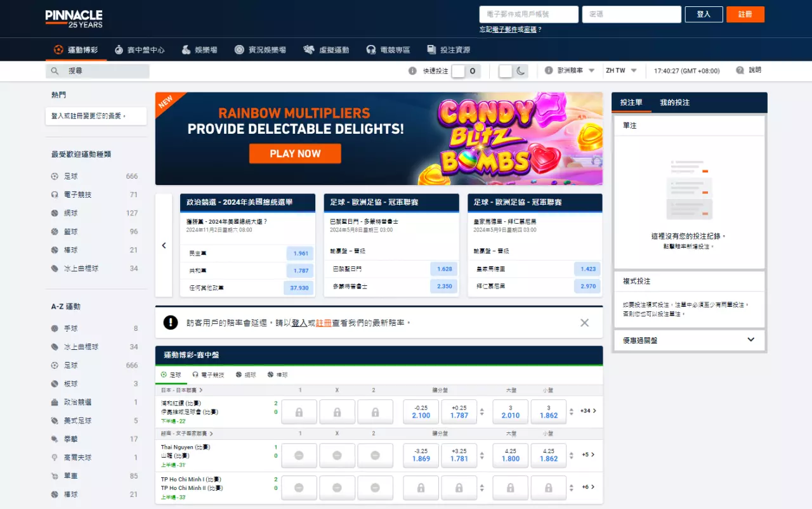
Task: Click the tennis icon beside 網球 in sidebar
Action: click(x=55, y=213)
